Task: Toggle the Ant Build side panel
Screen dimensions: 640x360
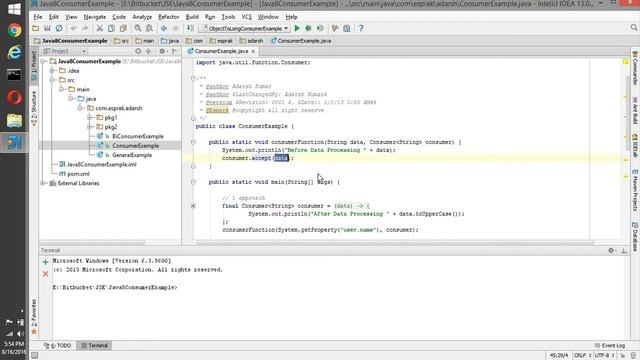Action: [x=635, y=111]
